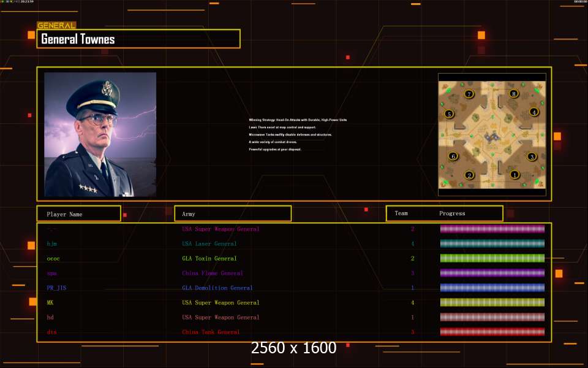Select player name dts
588x368 pixels.
click(51, 332)
